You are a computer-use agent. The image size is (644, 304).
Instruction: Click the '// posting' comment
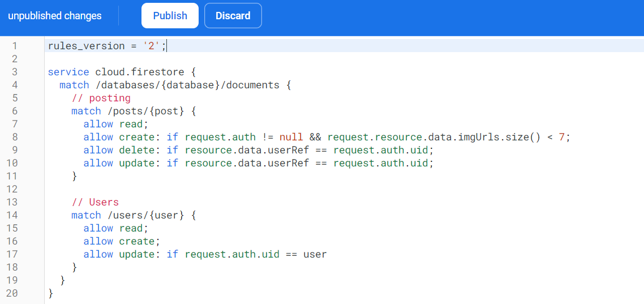tap(101, 99)
